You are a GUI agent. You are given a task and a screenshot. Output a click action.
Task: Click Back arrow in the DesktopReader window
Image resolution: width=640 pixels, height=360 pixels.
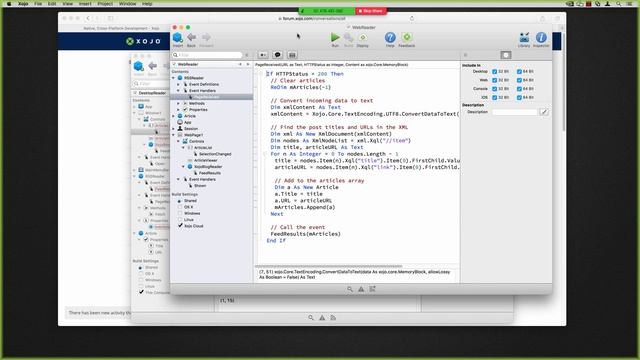[x=152, y=66]
